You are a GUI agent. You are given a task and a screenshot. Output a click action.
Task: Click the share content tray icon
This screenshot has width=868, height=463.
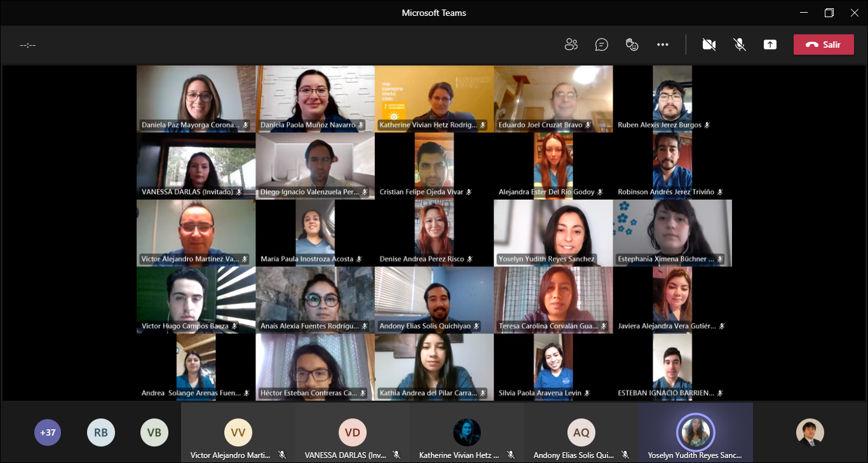click(x=770, y=45)
